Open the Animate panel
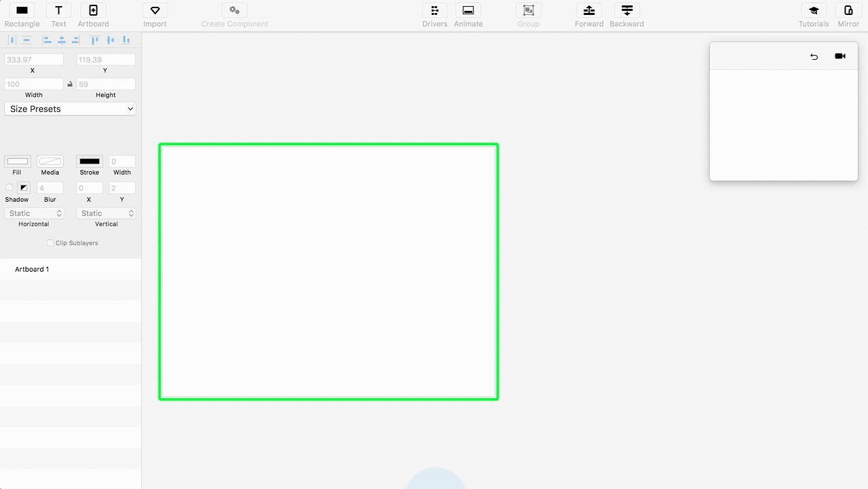The image size is (868, 489). (468, 10)
